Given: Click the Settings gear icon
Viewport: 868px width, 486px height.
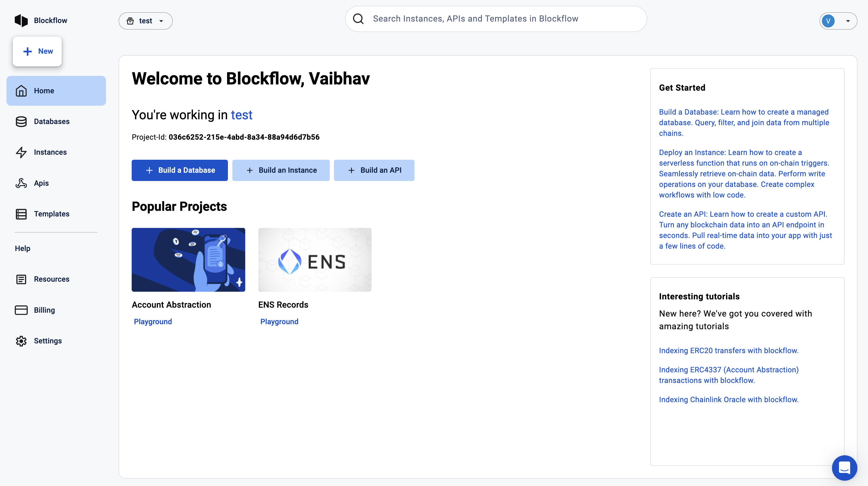Looking at the screenshot, I should click(x=21, y=341).
